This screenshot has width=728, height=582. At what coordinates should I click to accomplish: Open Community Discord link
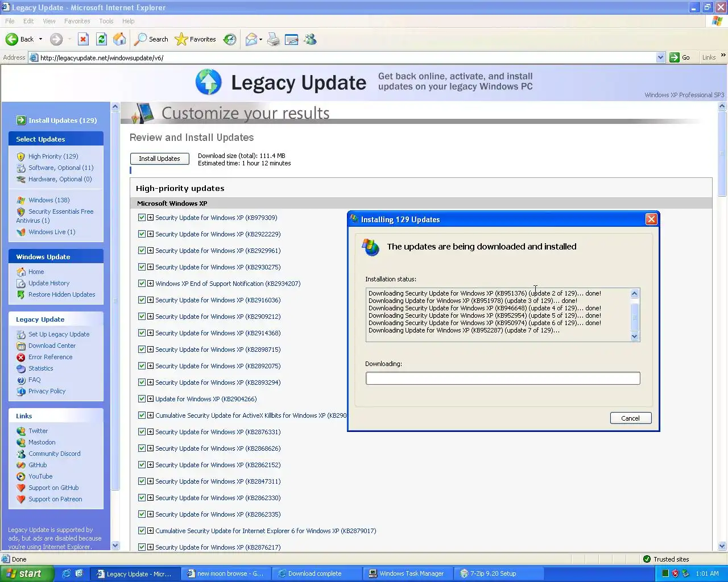[55, 454]
